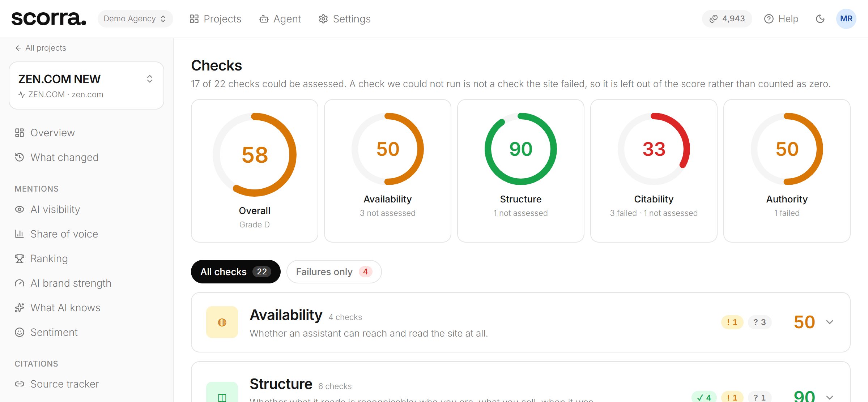Click the Source tracker link icon

(x=20, y=384)
